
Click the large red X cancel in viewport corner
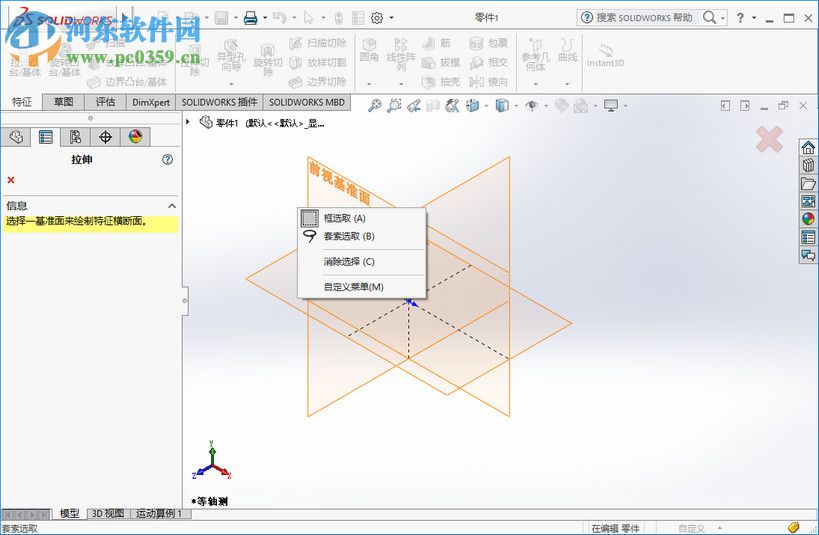click(769, 139)
